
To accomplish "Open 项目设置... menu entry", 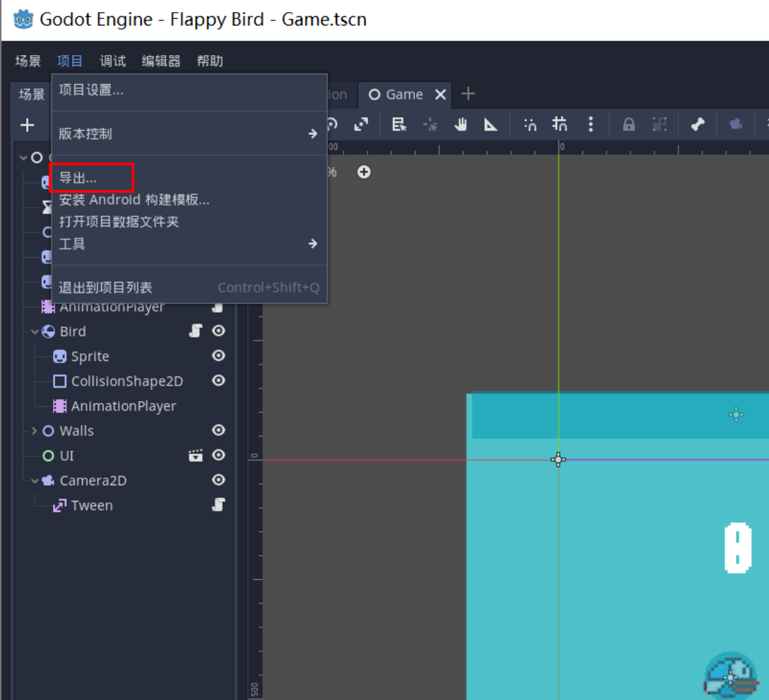I will tap(91, 90).
